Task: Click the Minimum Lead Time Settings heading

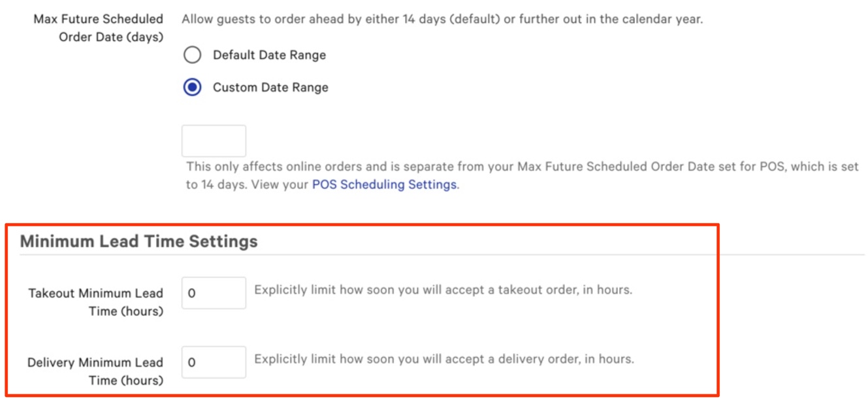Action: tap(138, 241)
